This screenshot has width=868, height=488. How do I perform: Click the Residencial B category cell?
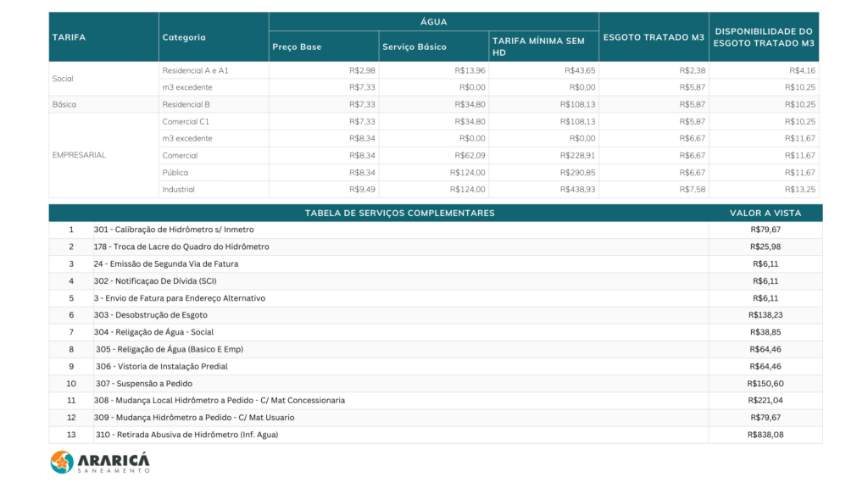pos(186,104)
